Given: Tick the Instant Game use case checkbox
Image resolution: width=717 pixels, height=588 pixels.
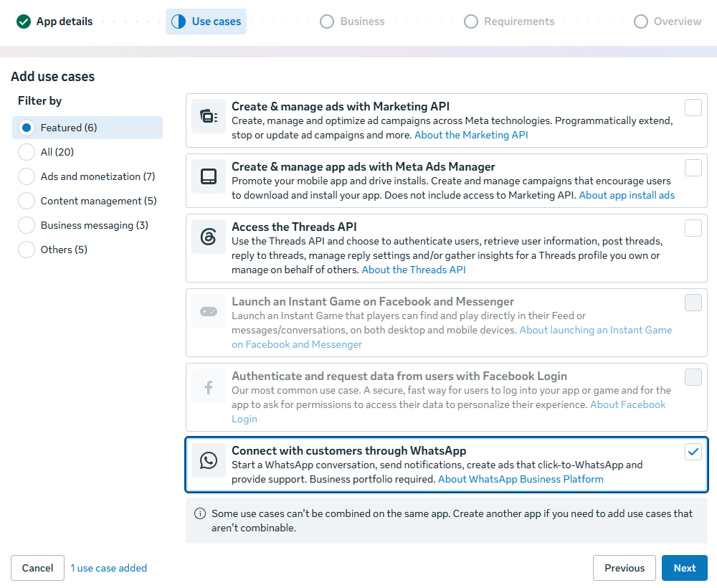Looking at the screenshot, I should (x=693, y=303).
